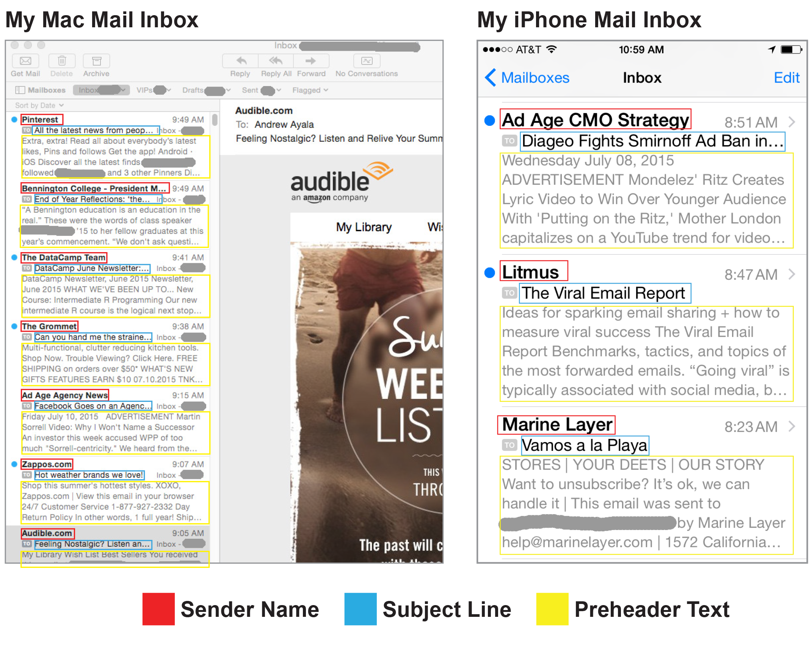Tap chevron beside 8:47 AM email
This screenshot has height=654, width=812.
792,274
